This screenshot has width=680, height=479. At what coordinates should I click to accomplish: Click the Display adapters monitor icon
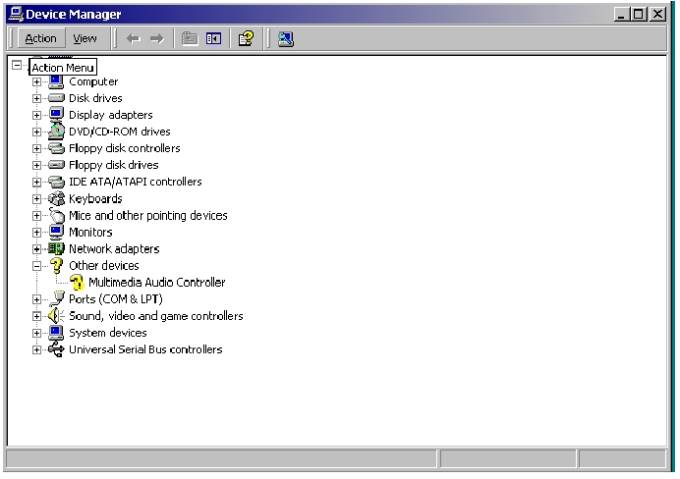pos(56,114)
